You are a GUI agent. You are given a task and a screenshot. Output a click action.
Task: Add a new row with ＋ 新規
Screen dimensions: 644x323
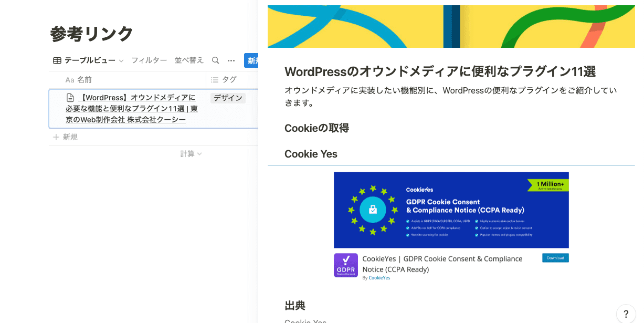(66, 137)
